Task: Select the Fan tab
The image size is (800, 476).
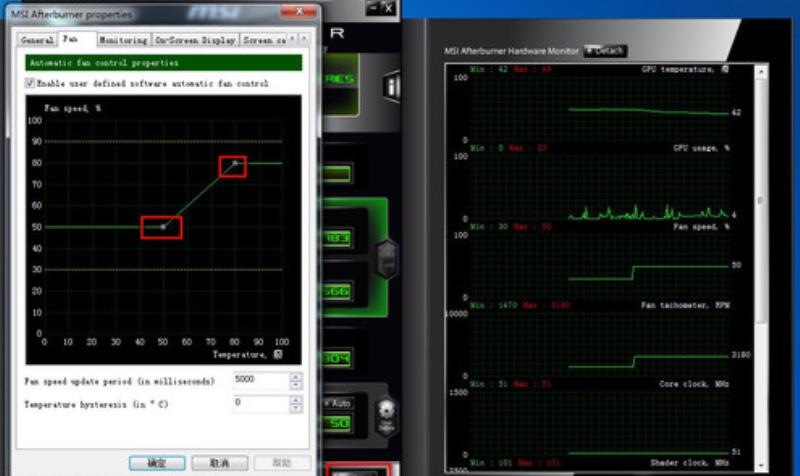Action: 77,39
